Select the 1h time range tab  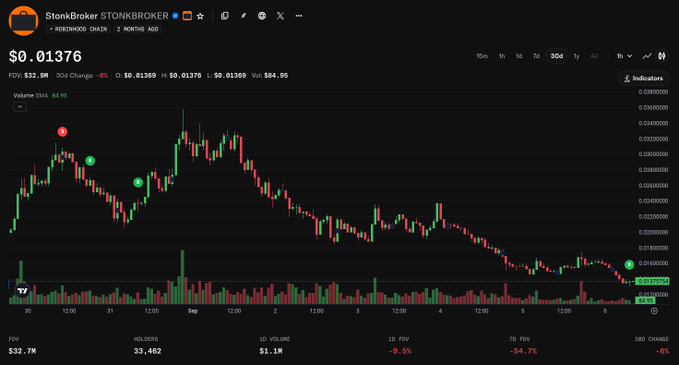tap(501, 56)
